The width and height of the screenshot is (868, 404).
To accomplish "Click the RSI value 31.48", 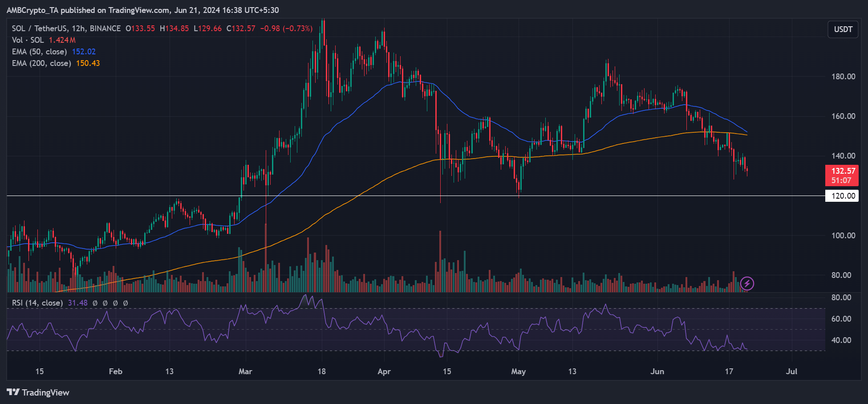I will point(77,303).
